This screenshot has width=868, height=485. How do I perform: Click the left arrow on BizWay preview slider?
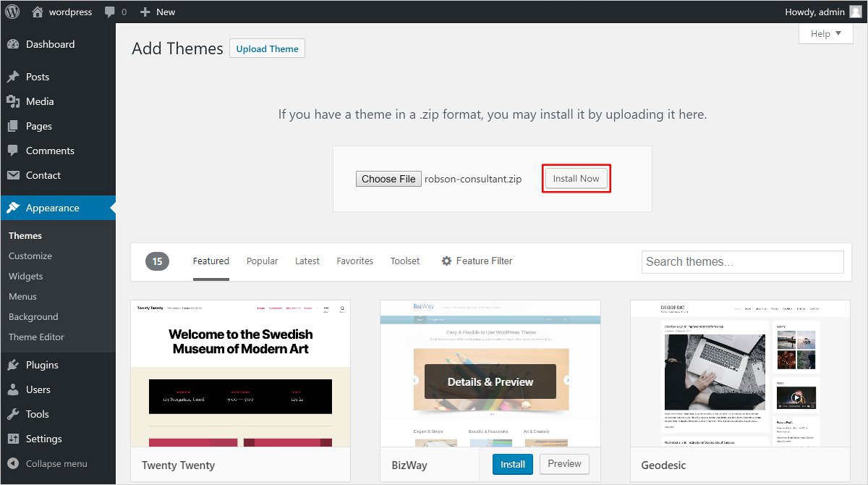click(x=414, y=380)
